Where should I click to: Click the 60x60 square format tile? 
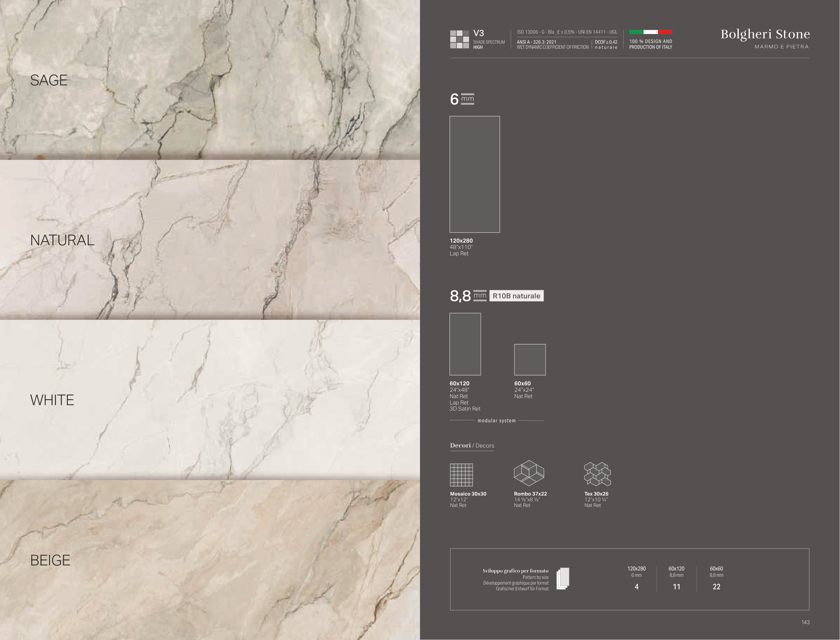(x=530, y=359)
